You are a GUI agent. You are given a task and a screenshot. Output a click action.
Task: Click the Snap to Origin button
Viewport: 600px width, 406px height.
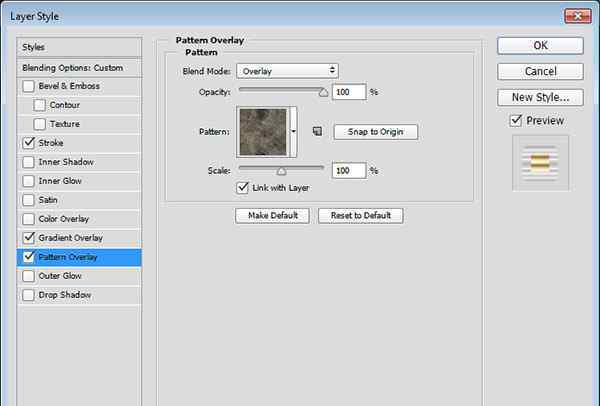tap(375, 132)
